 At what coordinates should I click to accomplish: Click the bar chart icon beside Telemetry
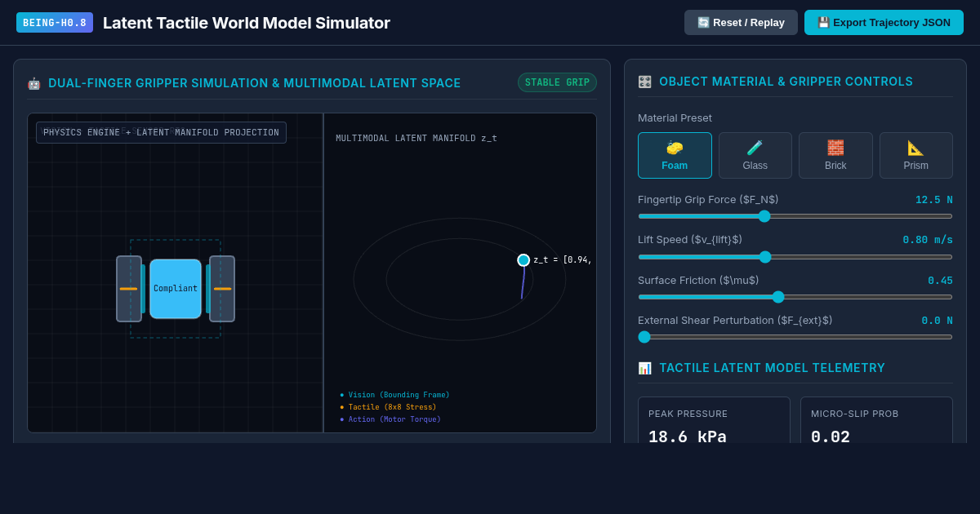pyautogui.click(x=644, y=368)
